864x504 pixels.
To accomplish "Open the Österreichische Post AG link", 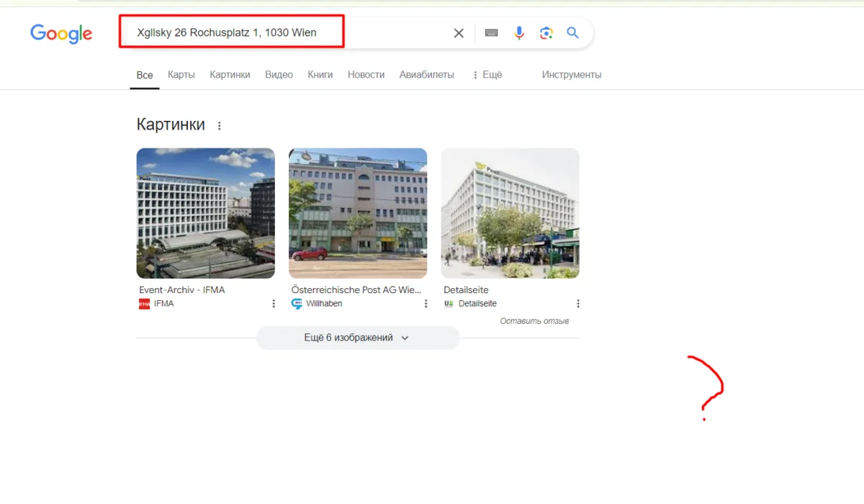I will pos(356,290).
